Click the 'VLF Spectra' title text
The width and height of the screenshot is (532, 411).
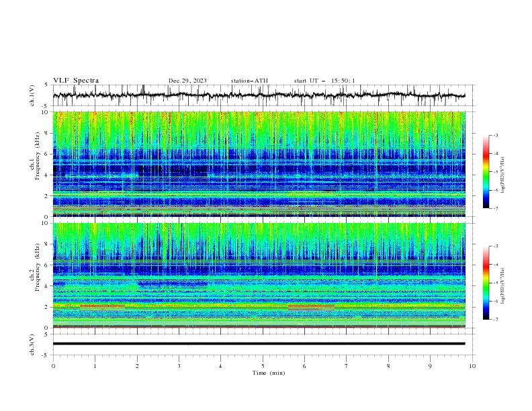(76, 81)
